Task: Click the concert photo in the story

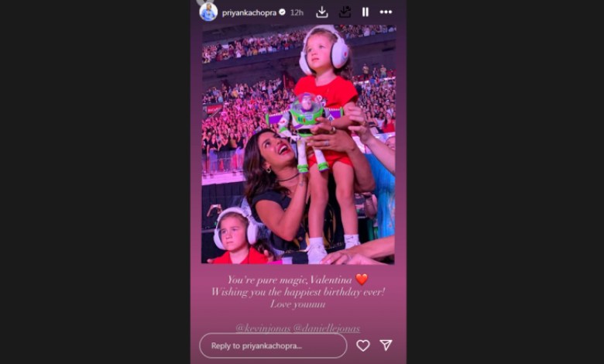Action: click(299, 145)
